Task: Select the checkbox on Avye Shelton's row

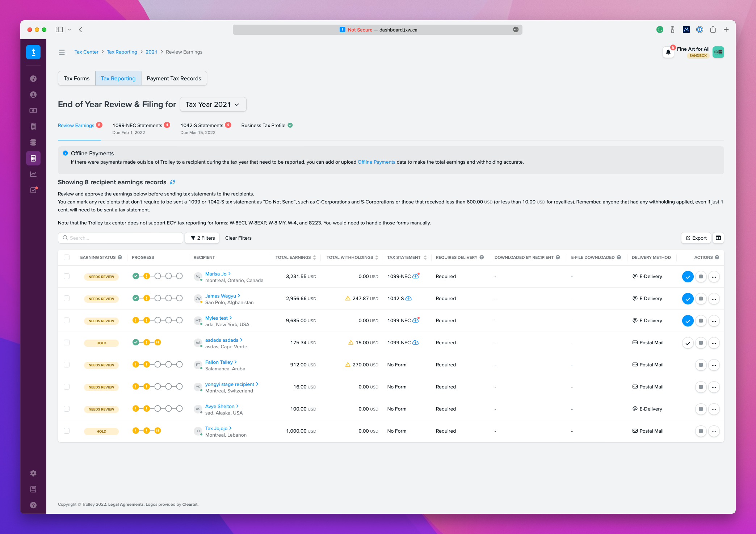Action: coord(67,409)
